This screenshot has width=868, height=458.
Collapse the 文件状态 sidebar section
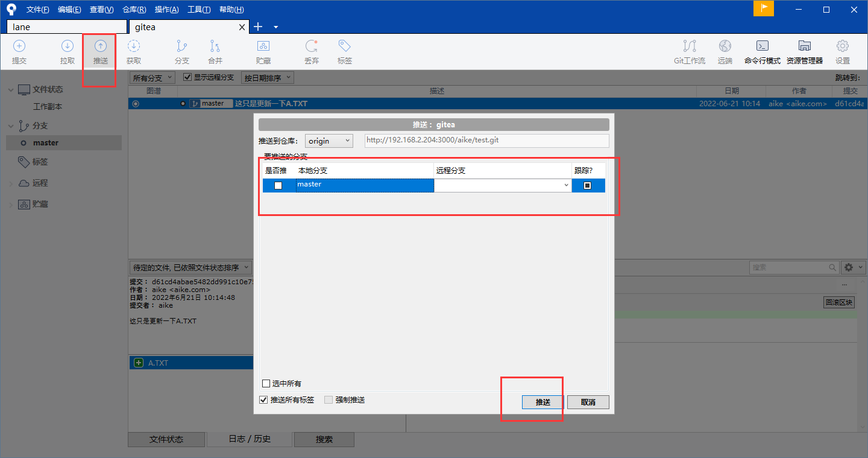tap(10, 89)
